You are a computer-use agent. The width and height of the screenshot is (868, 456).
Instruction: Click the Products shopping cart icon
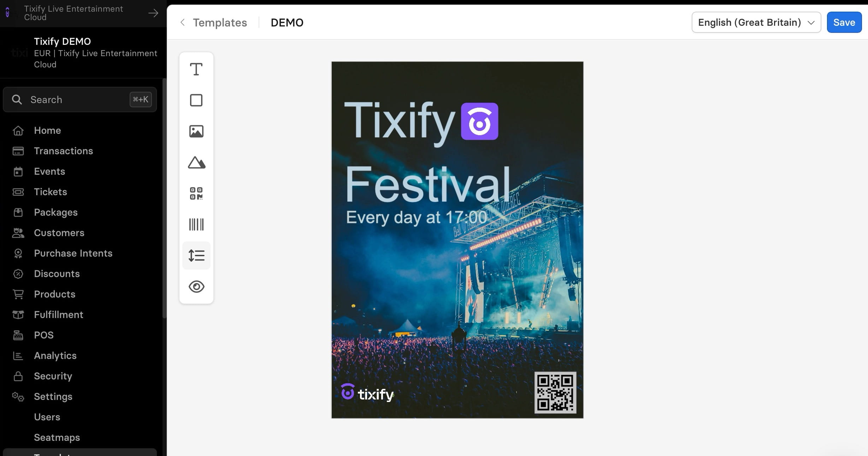pos(18,294)
